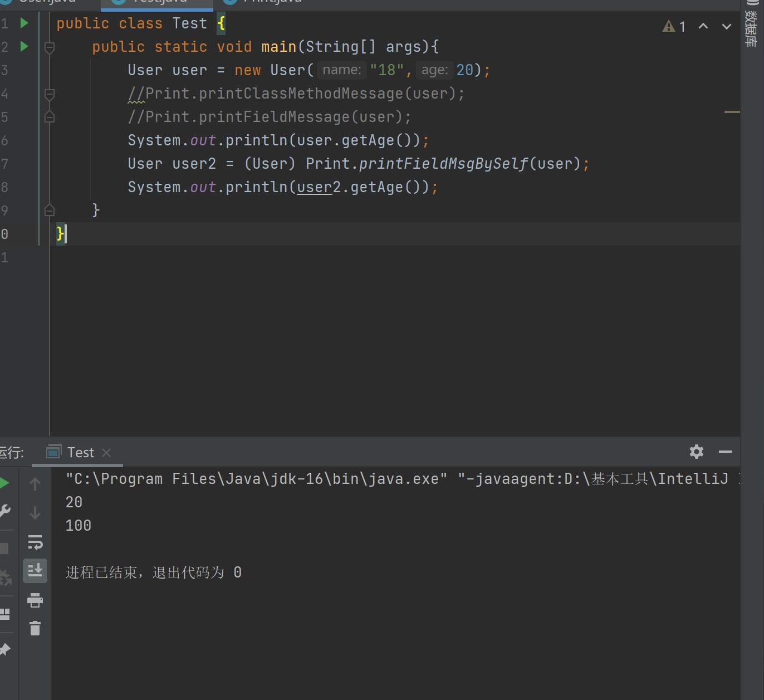This screenshot has height=700, width=764.
Task: Open run configuration wrench icon
Action: click(x=4, y=511)
